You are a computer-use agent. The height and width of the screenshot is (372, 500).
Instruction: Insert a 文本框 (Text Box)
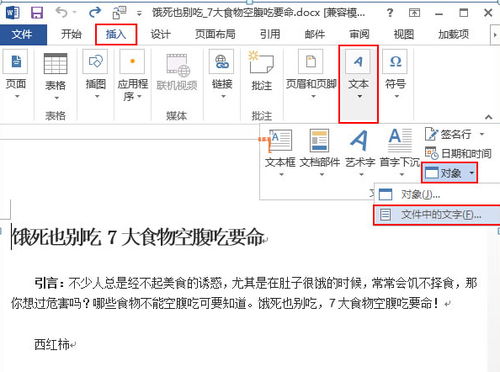280,153
